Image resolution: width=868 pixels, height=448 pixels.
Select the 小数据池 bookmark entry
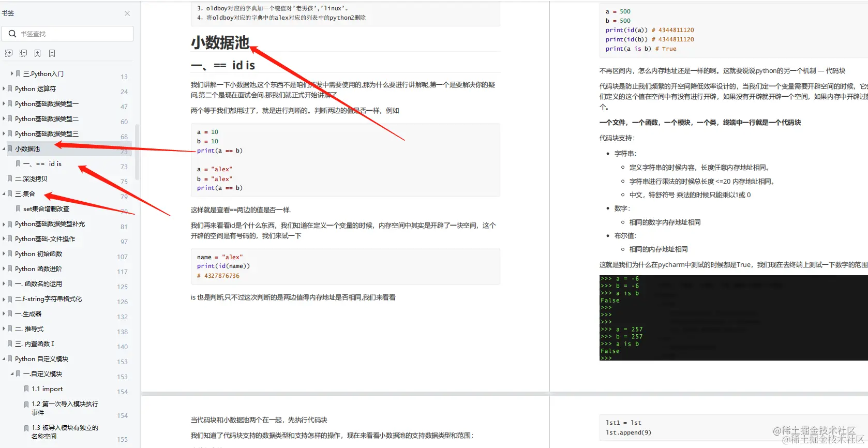pyautogui.click(x=27, y=148)
